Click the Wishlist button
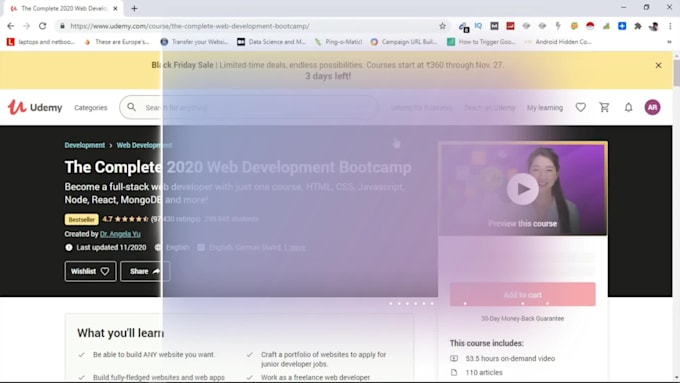 coord(90,271)
